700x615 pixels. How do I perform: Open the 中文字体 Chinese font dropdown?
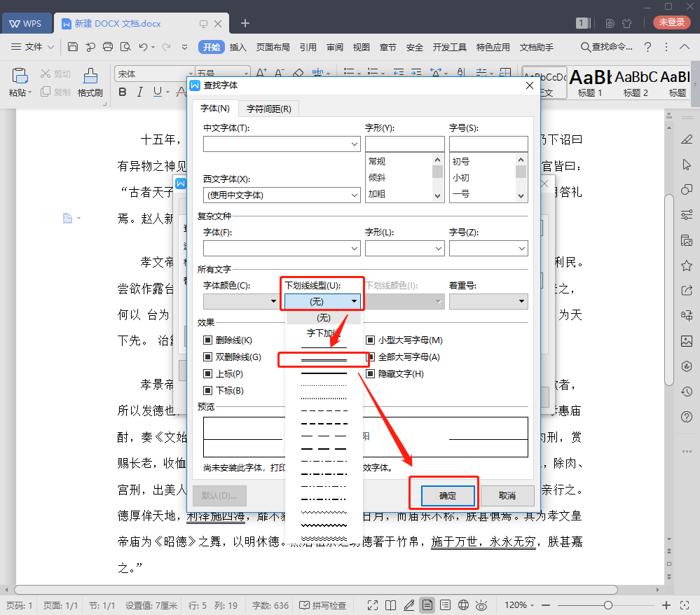(x=282, y=144)
